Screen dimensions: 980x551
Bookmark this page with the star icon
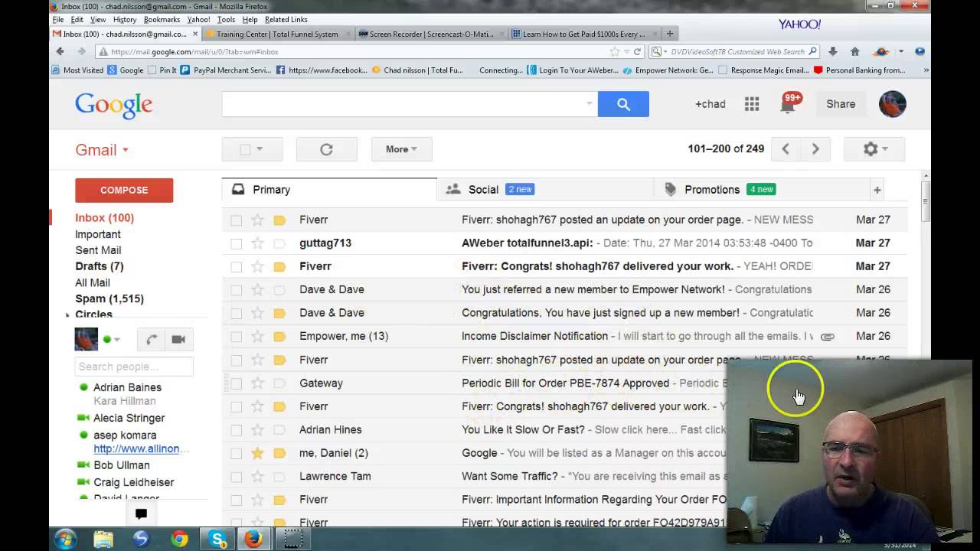(614, 51)
